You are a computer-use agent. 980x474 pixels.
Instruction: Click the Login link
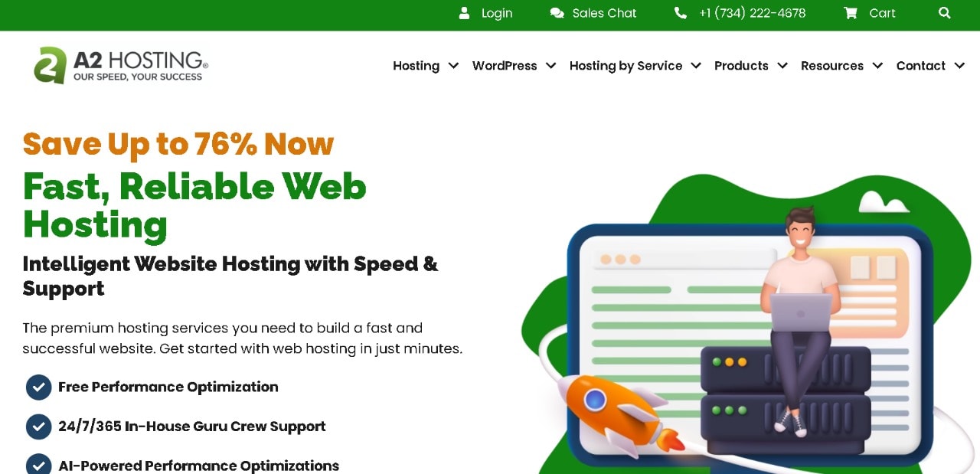point(497,13)
